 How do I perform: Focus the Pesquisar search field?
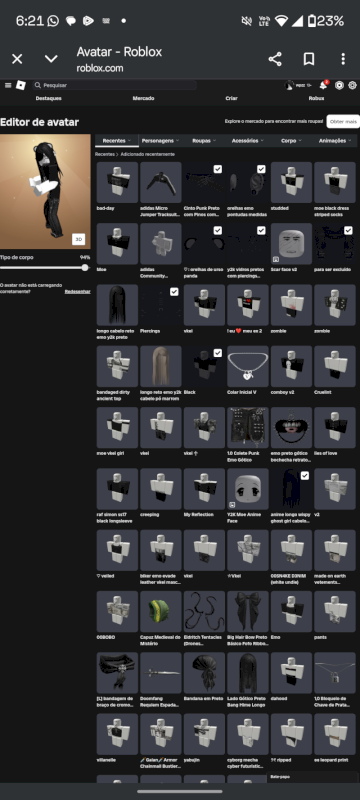115,85
